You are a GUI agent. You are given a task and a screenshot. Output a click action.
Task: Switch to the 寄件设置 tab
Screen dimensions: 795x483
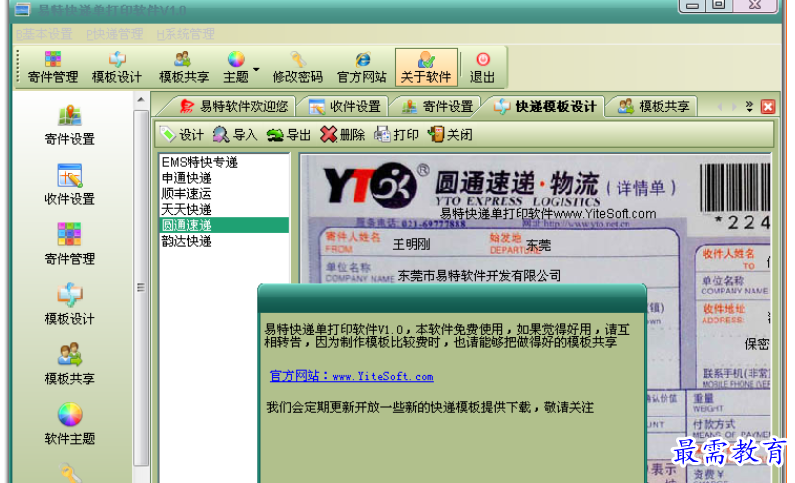pos(437,106)
